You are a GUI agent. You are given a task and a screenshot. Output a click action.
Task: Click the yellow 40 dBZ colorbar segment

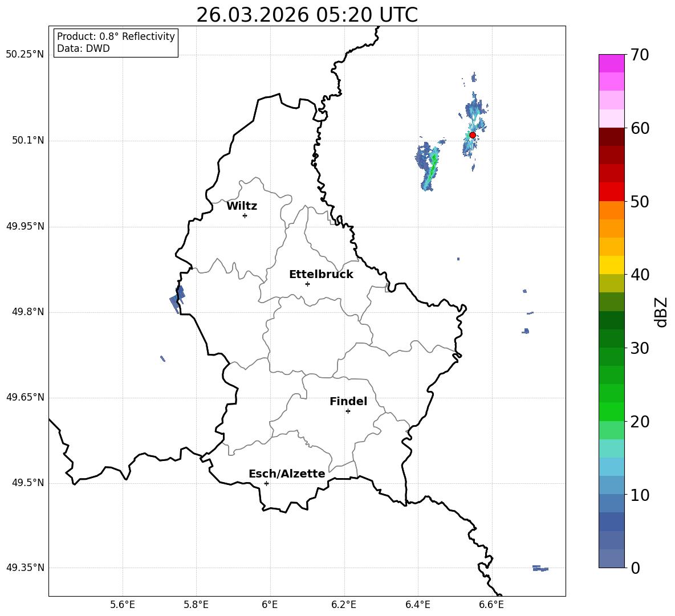(611, 265)
